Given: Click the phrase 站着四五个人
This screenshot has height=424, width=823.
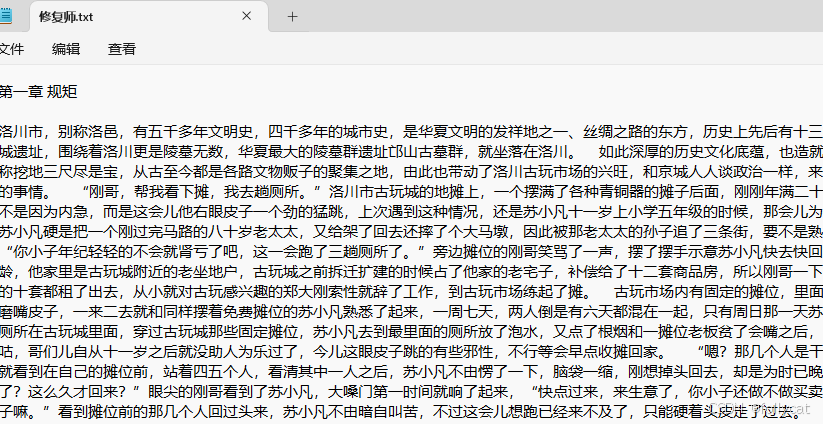Looking at the screenshot, I should click(208, 372).
